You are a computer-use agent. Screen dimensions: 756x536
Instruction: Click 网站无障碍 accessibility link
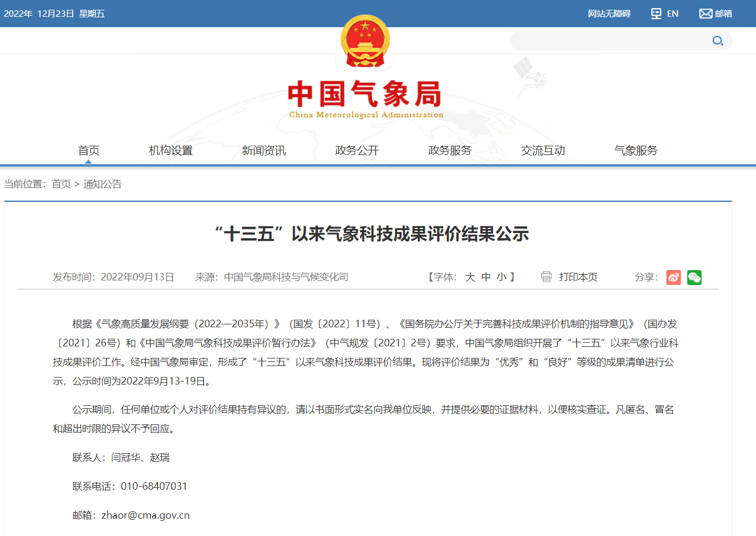609,14
